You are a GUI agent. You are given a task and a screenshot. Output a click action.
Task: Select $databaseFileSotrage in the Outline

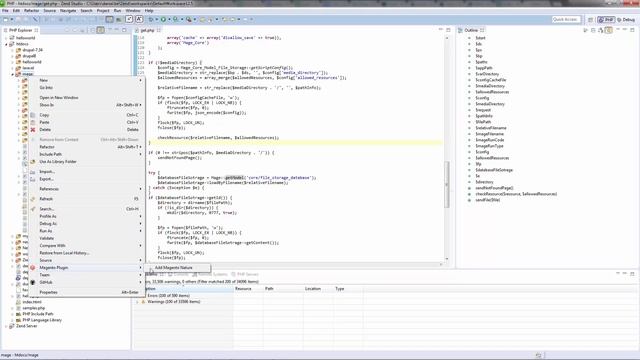[494, 170]
